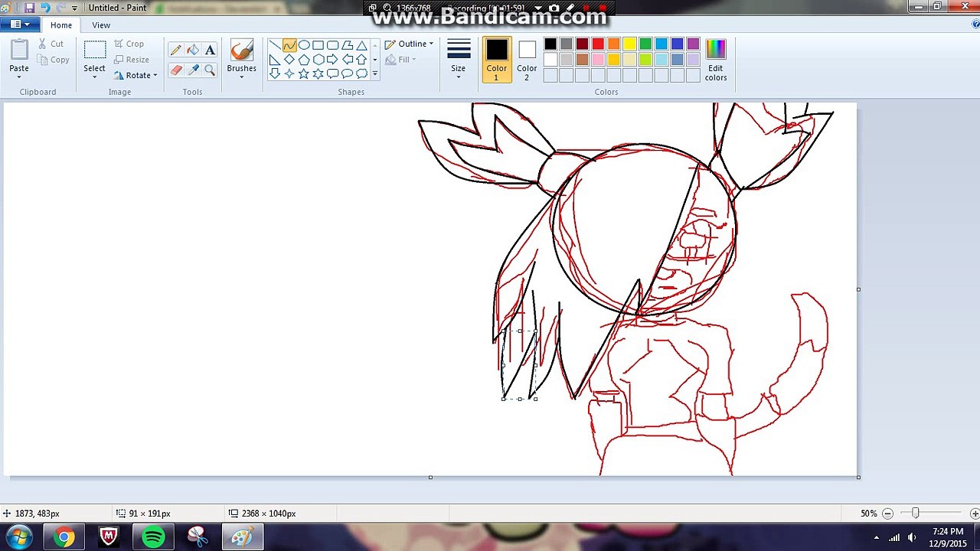Click the Copy button
This screenshot has width=980, height=551.
click(x=54, y=60)
